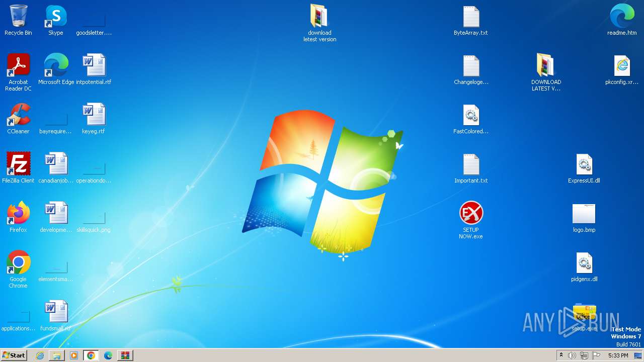Screen dimensions: 644x362
Task: Select the FastColored file icon
Action: [x=471, y=119]
